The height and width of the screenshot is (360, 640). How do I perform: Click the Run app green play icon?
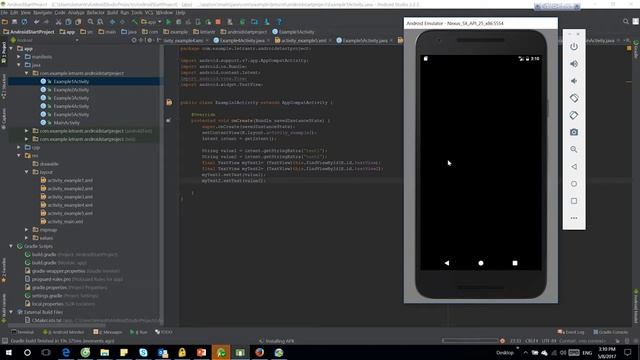(x=168, y=22)
